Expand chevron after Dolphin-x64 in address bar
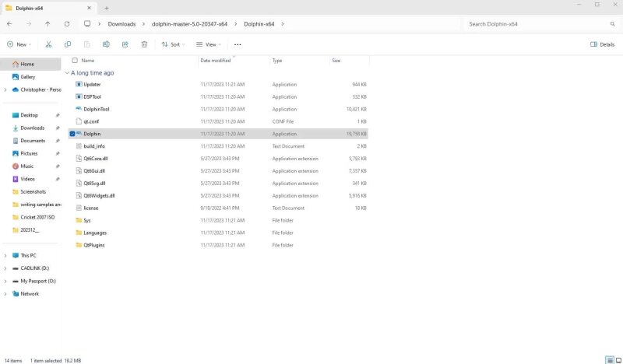This screenshot has height=364, width=623. (x=283, y=24)
